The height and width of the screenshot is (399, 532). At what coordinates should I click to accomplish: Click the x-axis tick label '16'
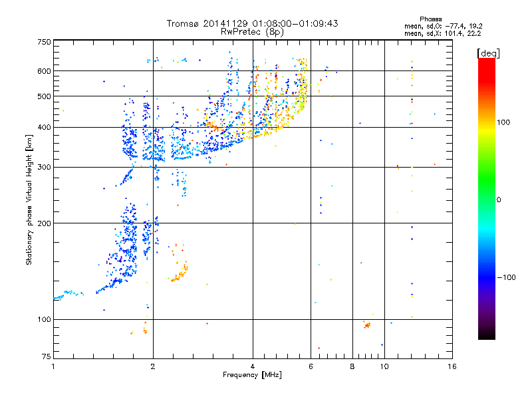coord(452,366)
